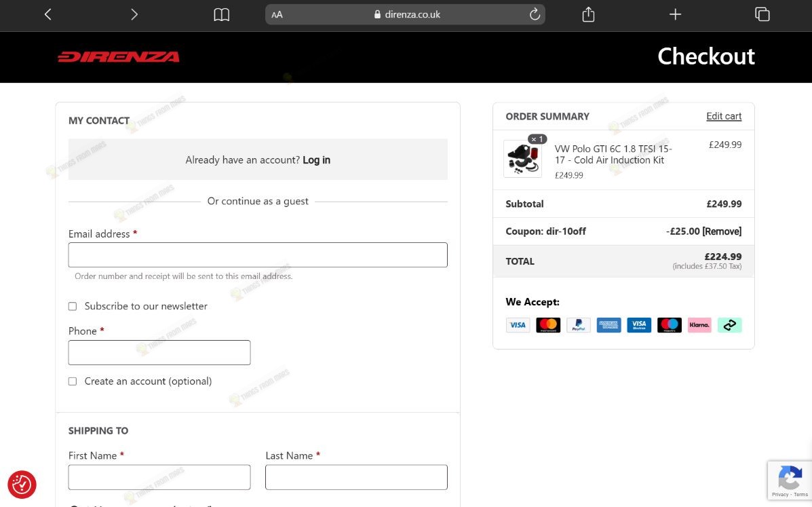Click the lock icon in address bar
This screenshot has height=507, width=812.
coord(378,14)
